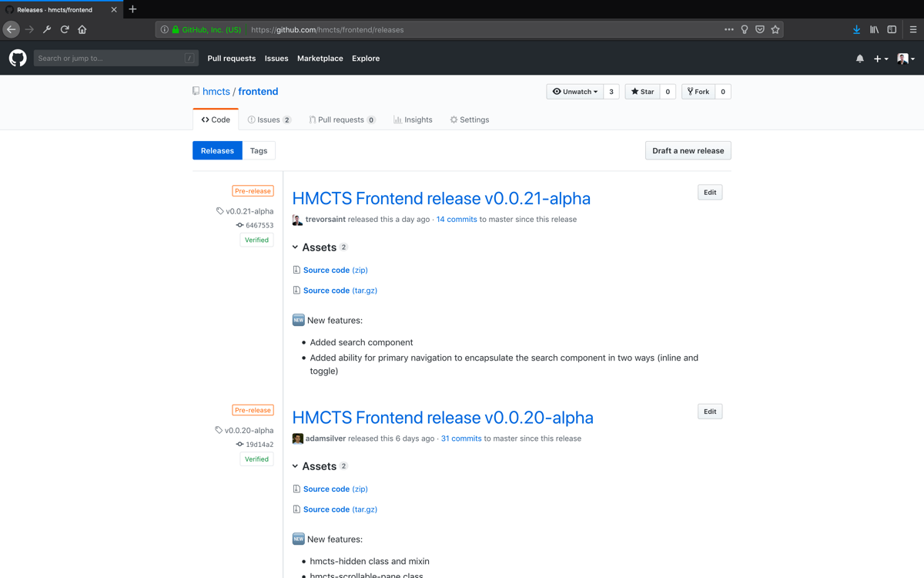Click the browser forward arrow
924x578 pixels.
point(29,29)
